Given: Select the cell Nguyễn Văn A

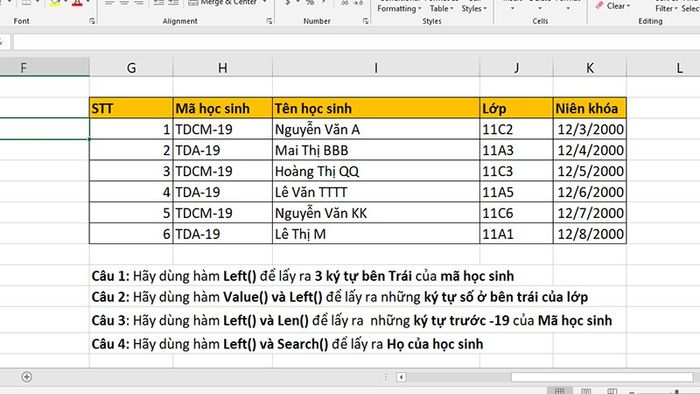Looking at the screenshot, I should point(376,129).
